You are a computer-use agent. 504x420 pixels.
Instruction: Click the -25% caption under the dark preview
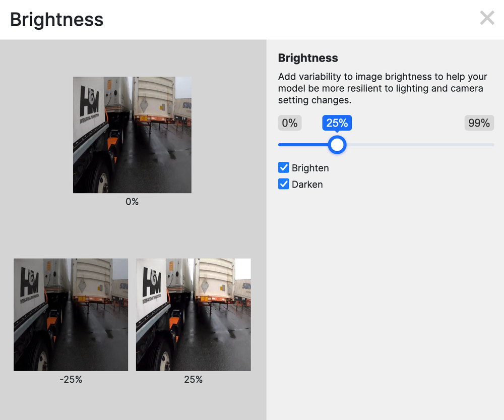pyautogui.click(x=71, y=380)
